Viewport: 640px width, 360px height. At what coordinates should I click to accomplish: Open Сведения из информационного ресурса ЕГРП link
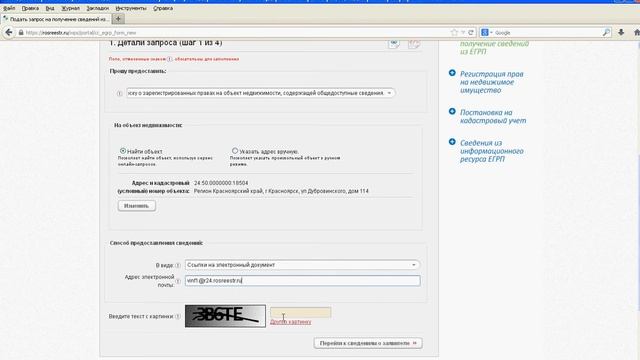point(491,151)
